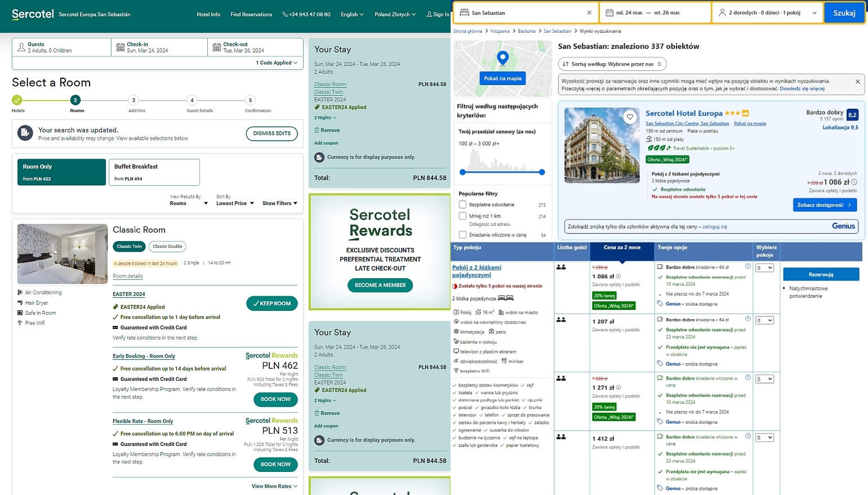Click the Guests person icon in Sercotel search bar
The image size is (868, 495).
coord(21,47)
